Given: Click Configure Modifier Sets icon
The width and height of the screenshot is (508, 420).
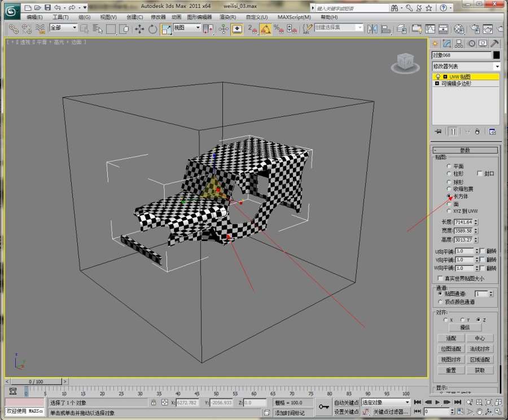Looking at the screenshot, I should pyautogui.click(x=492, y=132).
